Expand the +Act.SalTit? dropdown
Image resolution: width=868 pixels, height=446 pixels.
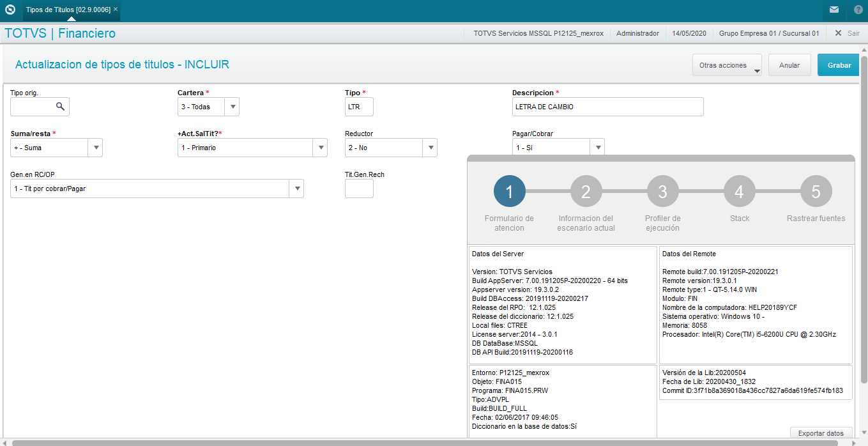321,148
